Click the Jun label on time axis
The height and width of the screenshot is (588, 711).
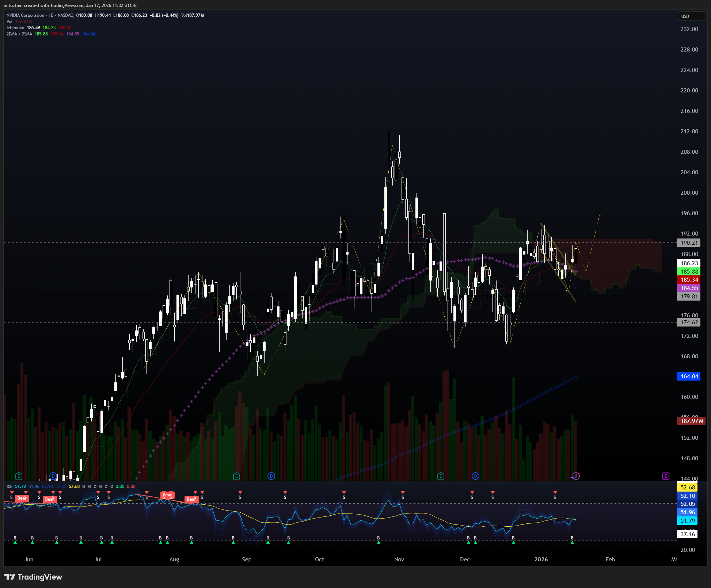[29, 560]
